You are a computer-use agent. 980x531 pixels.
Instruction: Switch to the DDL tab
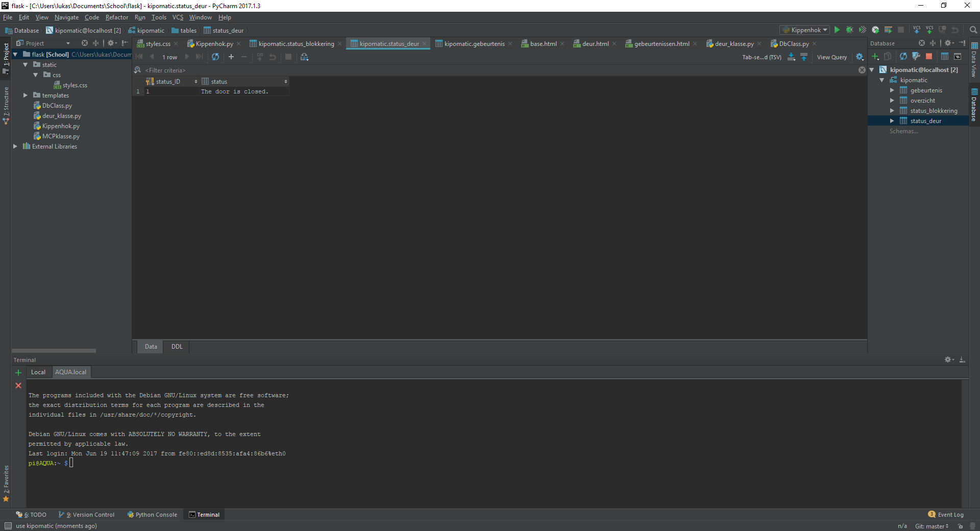point(177,347)
